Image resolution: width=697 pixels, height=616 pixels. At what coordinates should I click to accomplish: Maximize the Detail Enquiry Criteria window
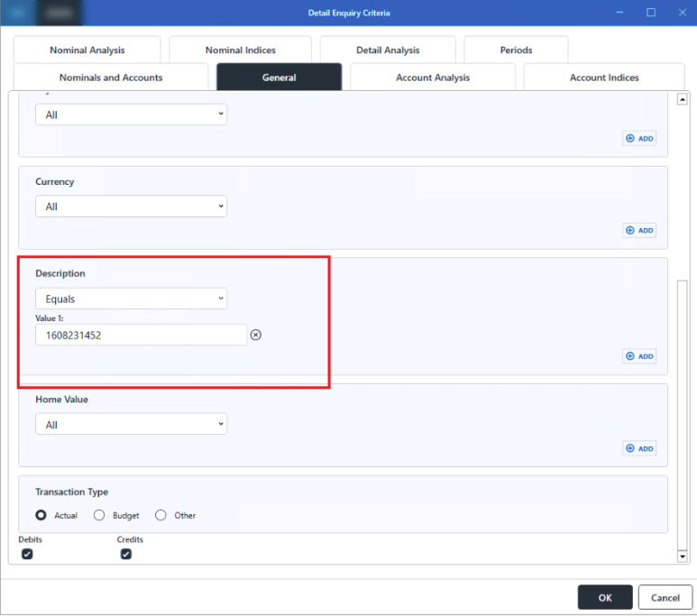651,13
